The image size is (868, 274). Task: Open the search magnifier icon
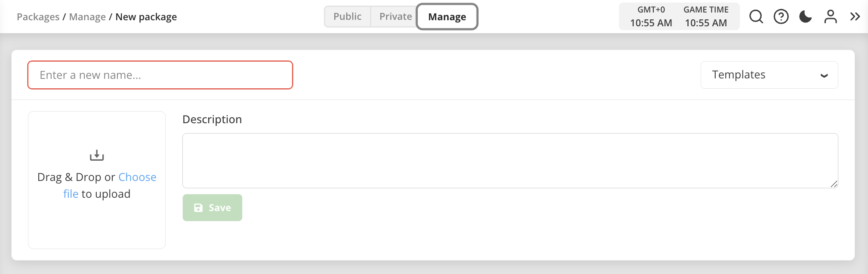click(756, 17)
